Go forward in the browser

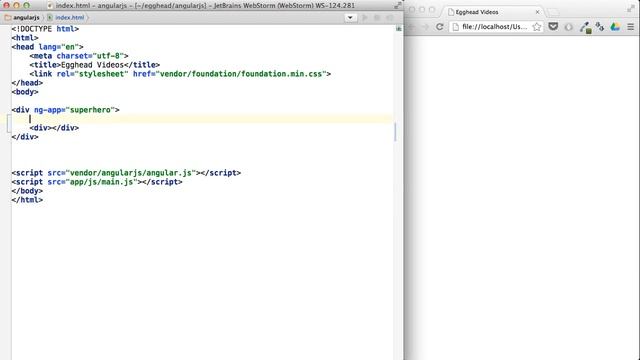pos(425,27)
